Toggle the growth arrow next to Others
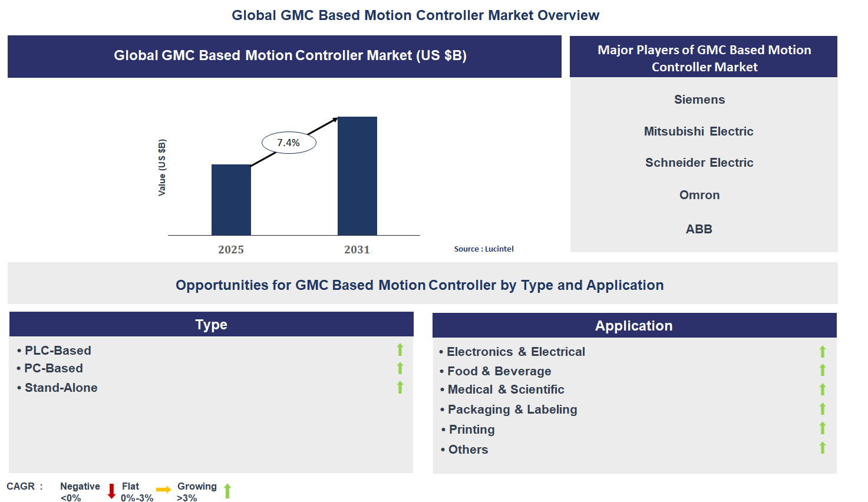This screenshot has height=502, width=868. pos(823,448)
